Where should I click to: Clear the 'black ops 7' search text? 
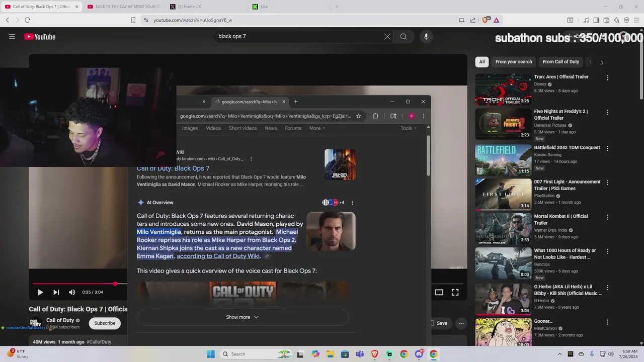387,37
